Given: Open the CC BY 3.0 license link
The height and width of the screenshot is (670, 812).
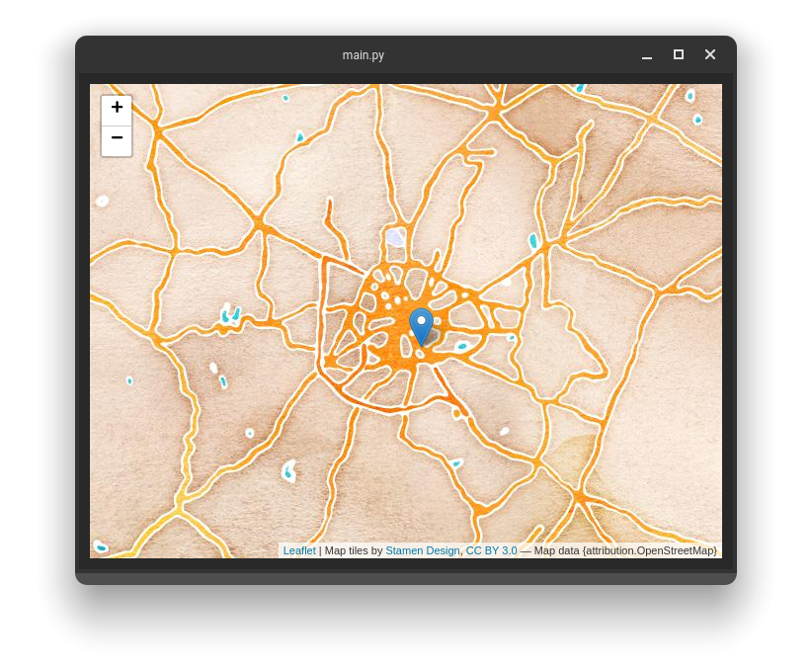Looking at the screenshot, I should pyautogui.click(x=491, y=550).
